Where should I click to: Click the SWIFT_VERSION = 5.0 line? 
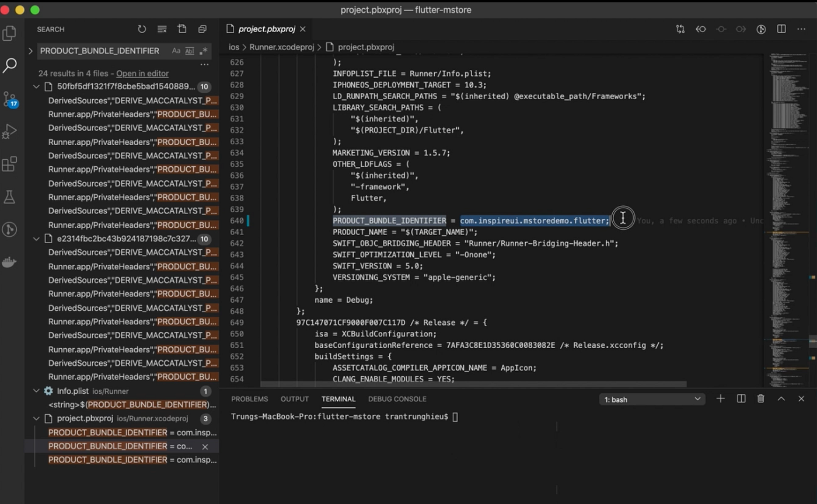click(378, 266)
